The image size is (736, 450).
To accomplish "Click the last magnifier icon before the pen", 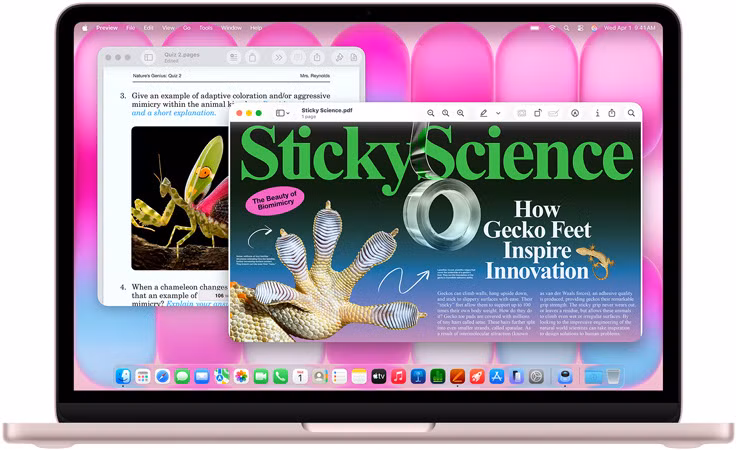I will pyautogui.click(x=460, y=114).
